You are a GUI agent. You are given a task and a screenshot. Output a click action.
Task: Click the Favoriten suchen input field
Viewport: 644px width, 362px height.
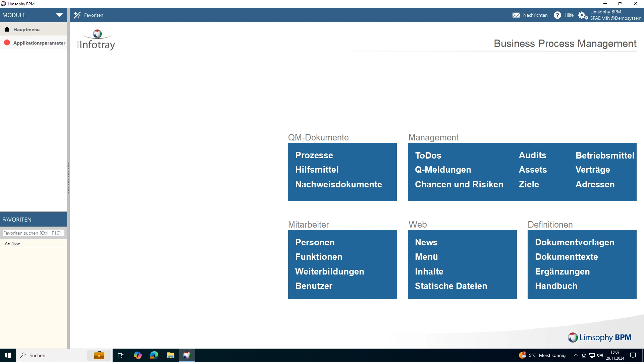33,233
